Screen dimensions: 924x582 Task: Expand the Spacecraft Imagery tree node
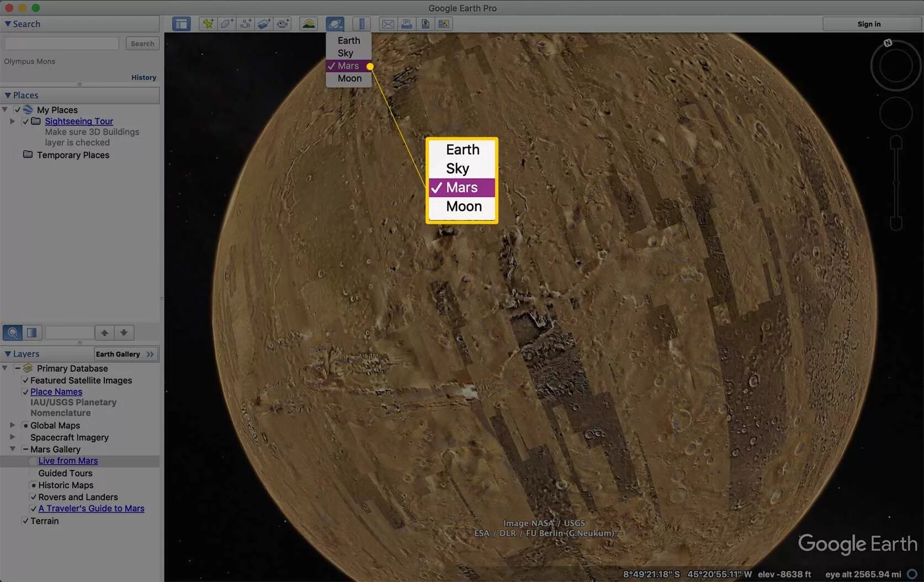pyautogui.click(x=13, y=437)
